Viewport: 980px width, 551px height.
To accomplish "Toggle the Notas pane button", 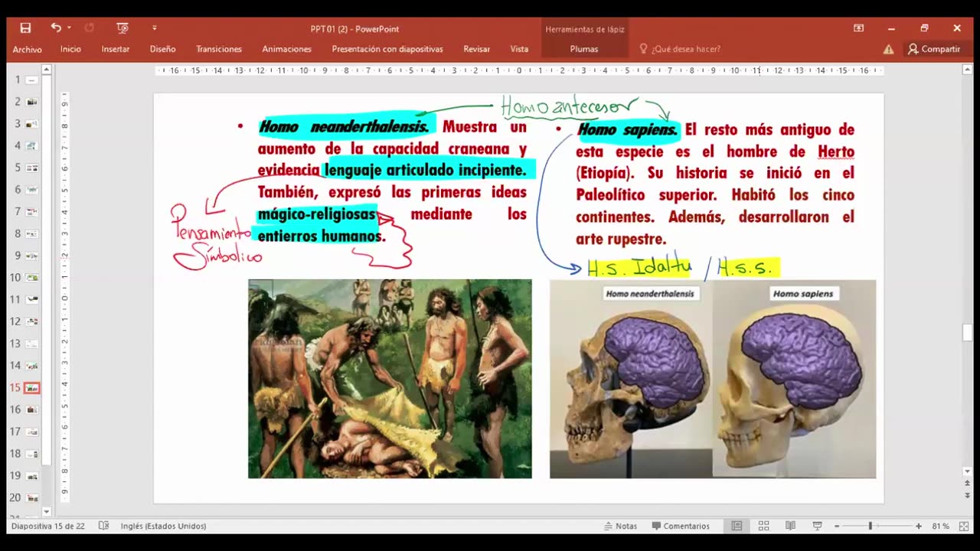I will click(620, 526).
